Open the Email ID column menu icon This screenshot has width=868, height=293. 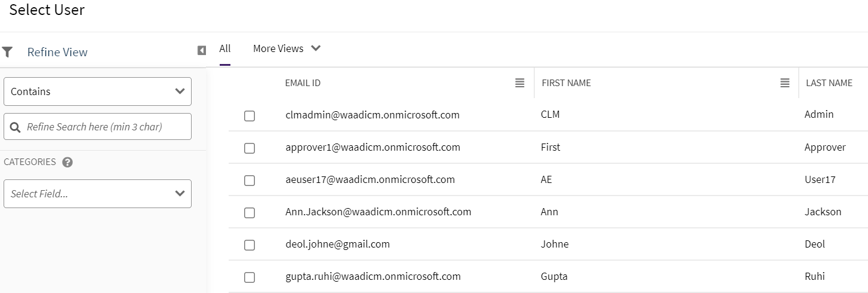click(519, 83)
